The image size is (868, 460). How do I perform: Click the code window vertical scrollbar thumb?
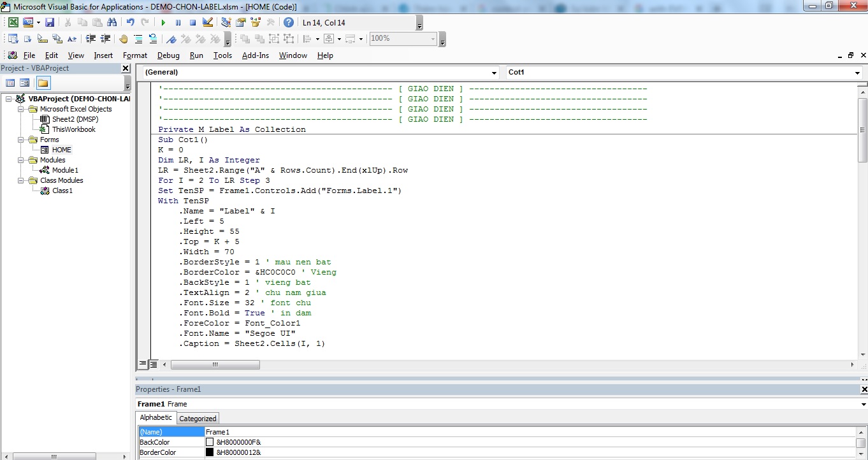pyautogui.click(x=863, y=130)
